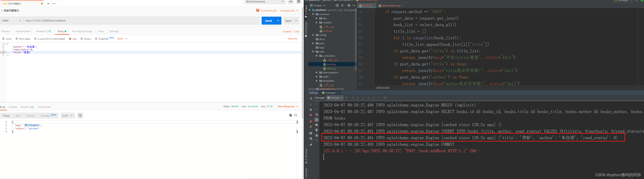644x179 pixels.
Task: Open the Project panel settings gear
Action: coord(349,6)
